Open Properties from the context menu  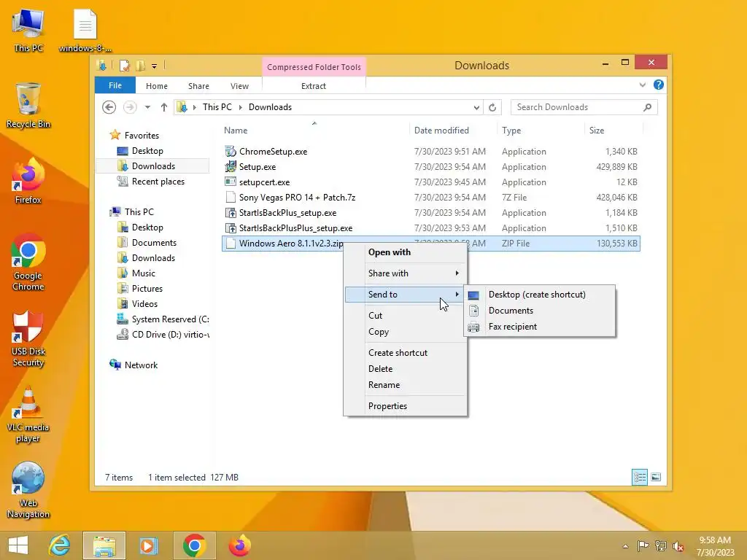pyautogui.click(x=406, y=406)
